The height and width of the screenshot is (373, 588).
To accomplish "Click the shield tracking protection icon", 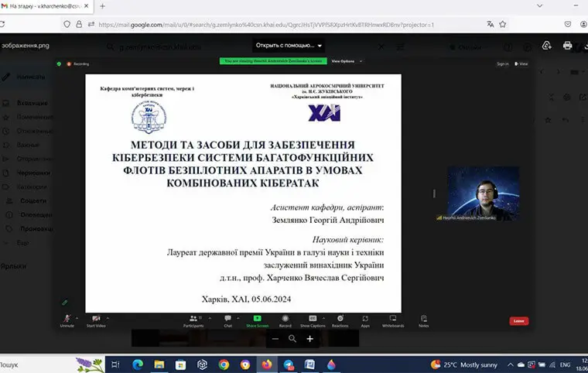I will click(x=67, y=25).
